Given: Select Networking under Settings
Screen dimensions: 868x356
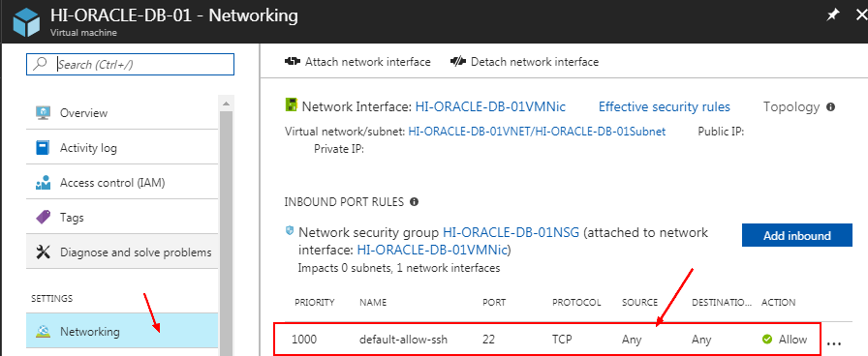Looking at the screenshot, I should click(122, 331).
